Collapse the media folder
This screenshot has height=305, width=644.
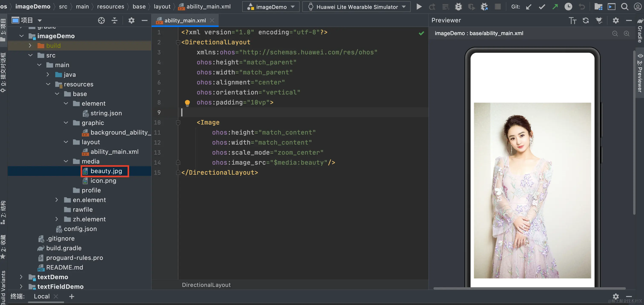pyautogui.click(x=66, y=161)
